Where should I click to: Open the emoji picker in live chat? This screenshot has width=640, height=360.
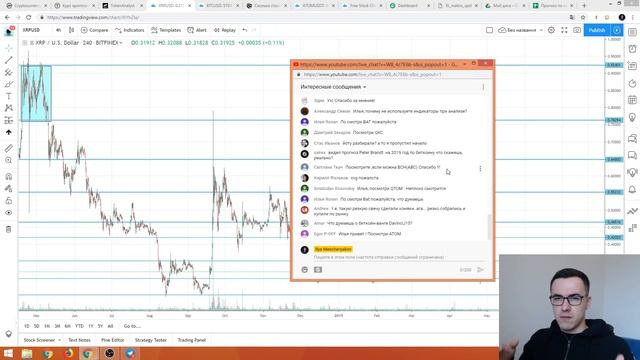[x=304, y=270]
